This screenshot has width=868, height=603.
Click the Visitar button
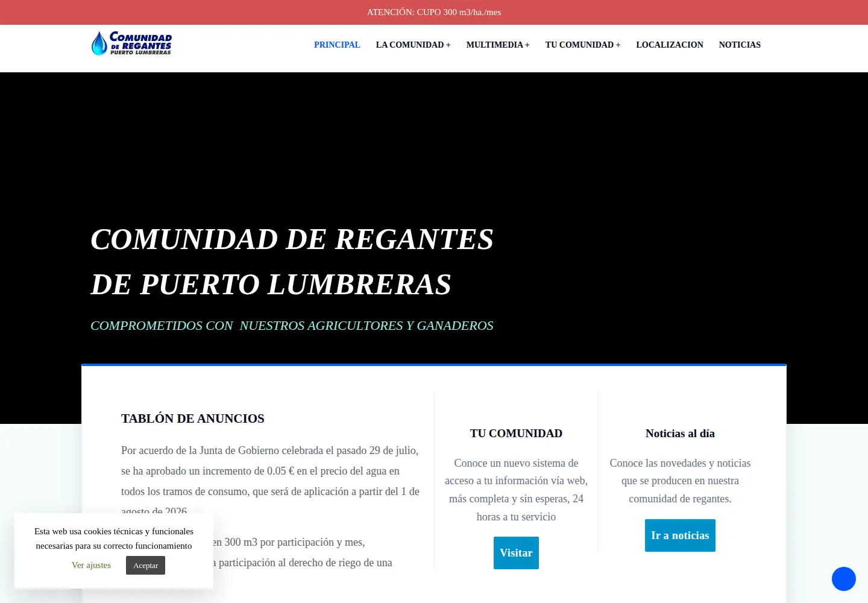(x=516, y=553)
